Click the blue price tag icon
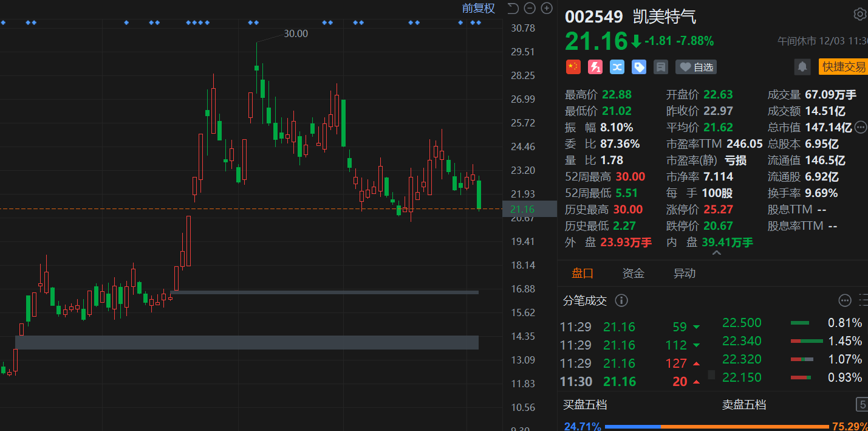The width and height of the screenshot is (868, 431). [x=639, y=67]
